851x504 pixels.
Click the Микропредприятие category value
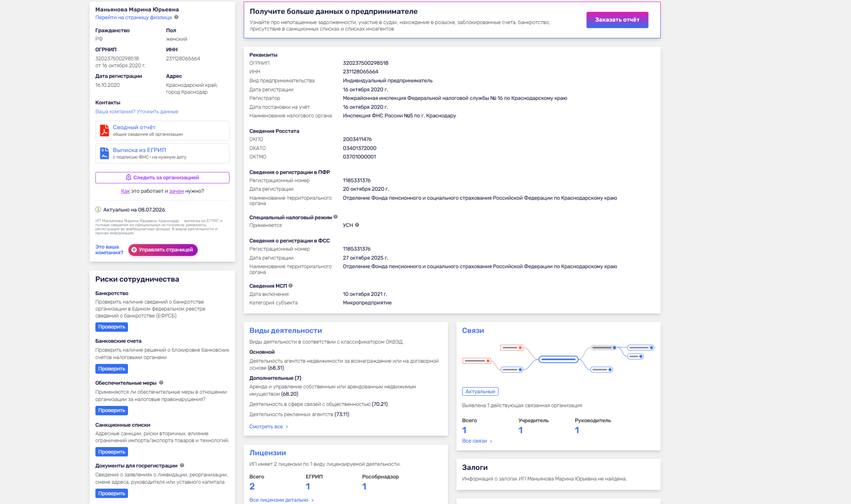point(367,302)
